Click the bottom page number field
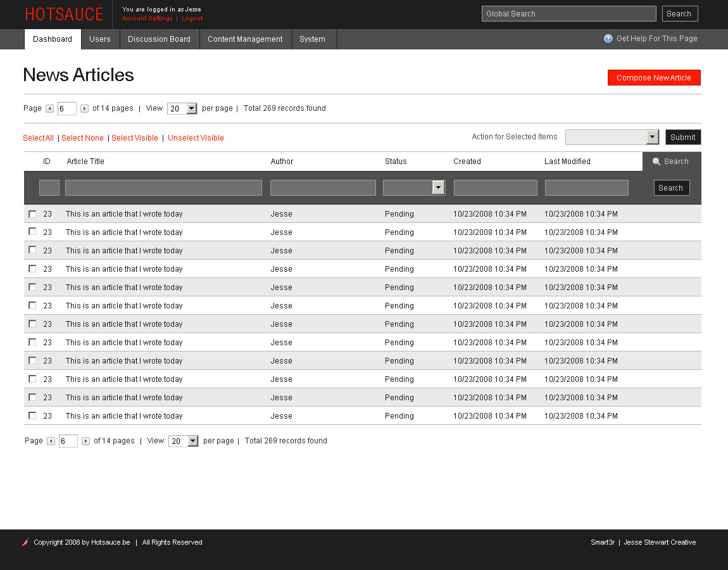The width and height of the screenshot is (728, 570). (x=68, y=441)
